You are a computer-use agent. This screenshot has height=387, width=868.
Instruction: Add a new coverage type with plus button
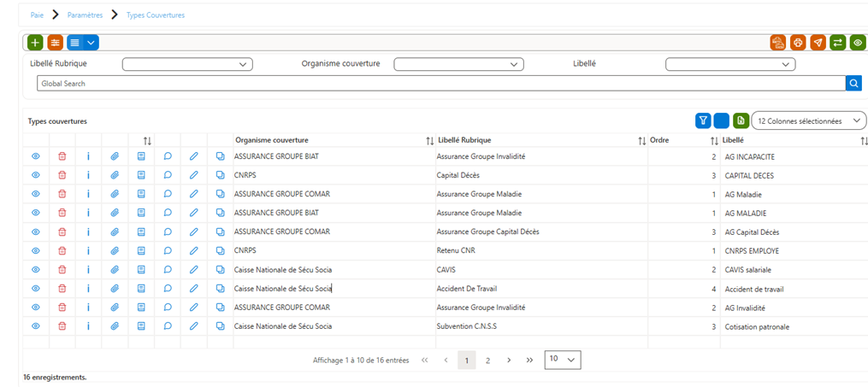click(x=35, y=42)
